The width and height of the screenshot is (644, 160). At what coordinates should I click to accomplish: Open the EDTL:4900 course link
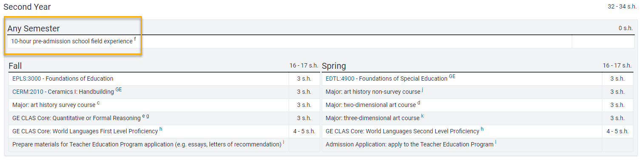click(340, 79)
